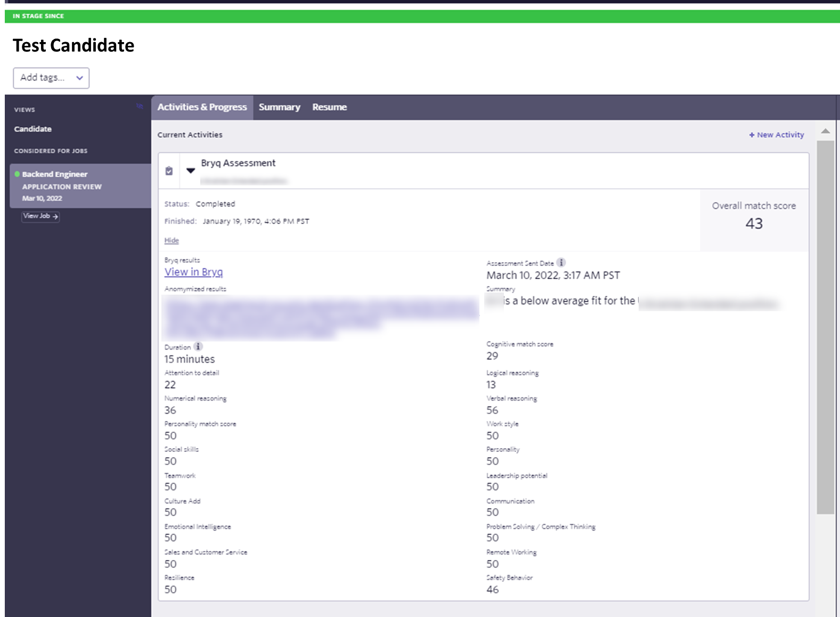Open the View in Bryq link
The height and width of the screenshot is (617, 840).
[193, 272]
